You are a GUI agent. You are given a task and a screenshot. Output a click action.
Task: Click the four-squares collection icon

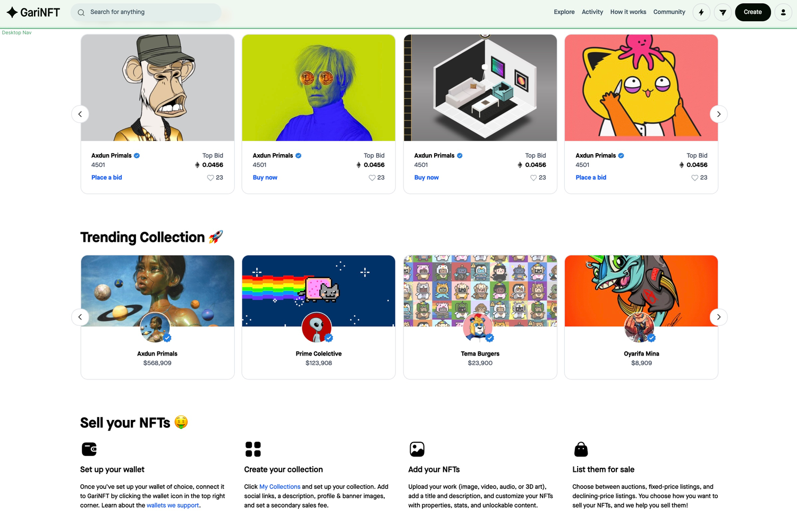point(253,449)
